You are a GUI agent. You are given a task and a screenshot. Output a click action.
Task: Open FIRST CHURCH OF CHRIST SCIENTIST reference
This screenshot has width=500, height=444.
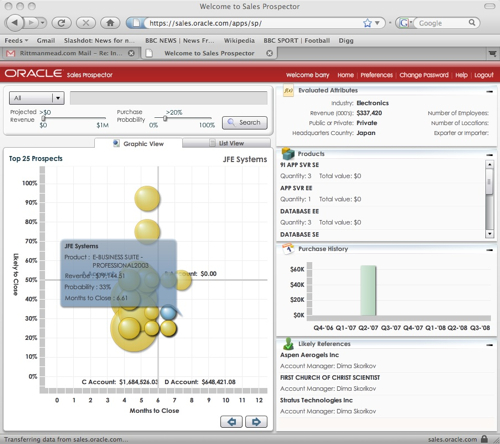tap(330, 377)
